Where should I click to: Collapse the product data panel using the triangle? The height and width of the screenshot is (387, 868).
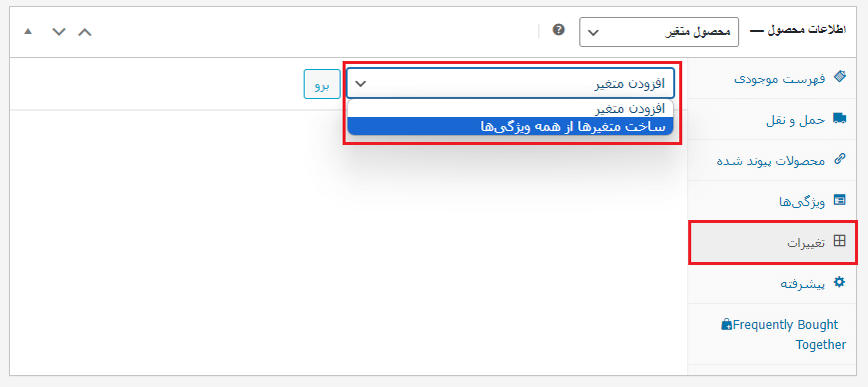(x=28, y=32)
